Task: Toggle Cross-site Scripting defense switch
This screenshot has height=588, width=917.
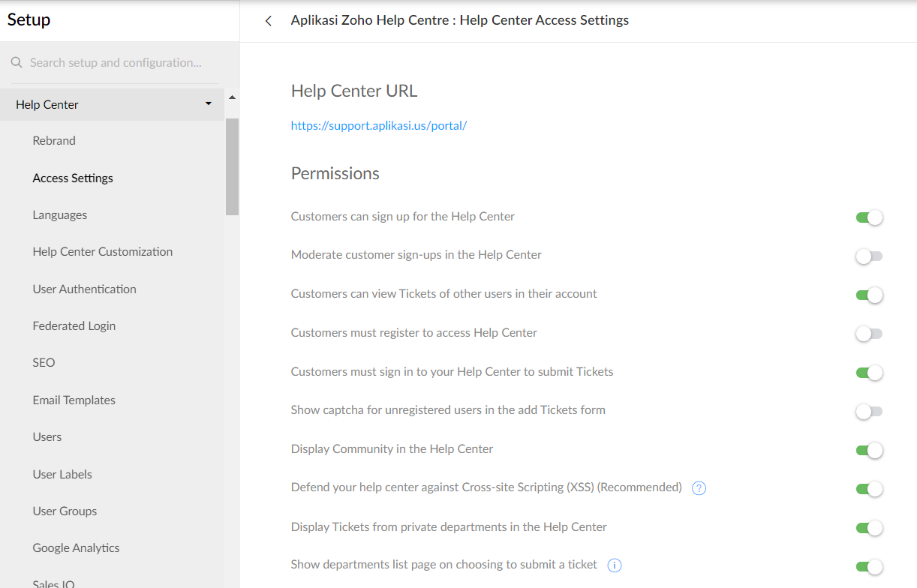Action: [x=869, y=489]
